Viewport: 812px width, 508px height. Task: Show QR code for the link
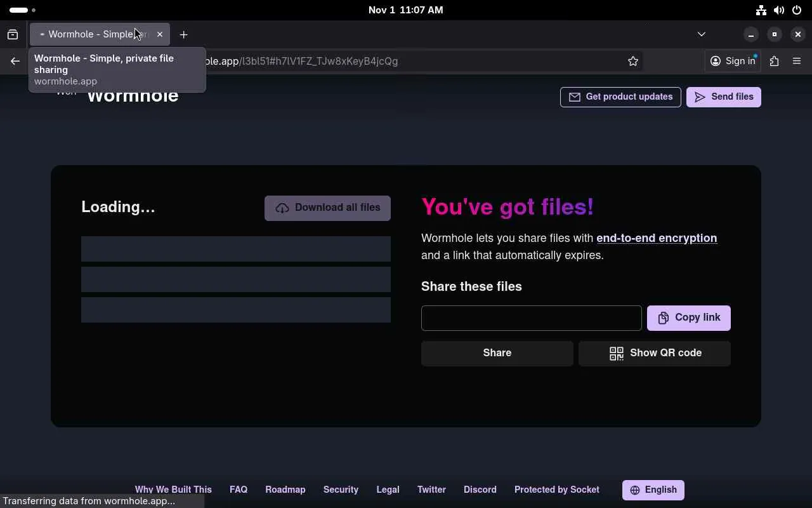[x=655, y=353]
